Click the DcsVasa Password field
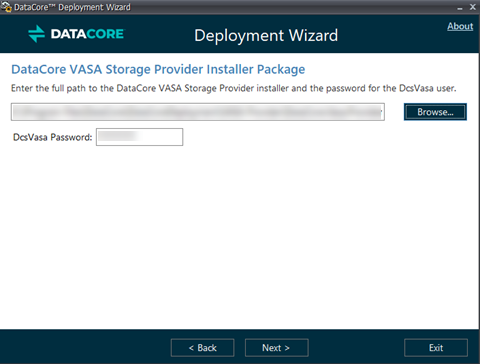This screenshot has height=364, width=480. coord(139,137)
